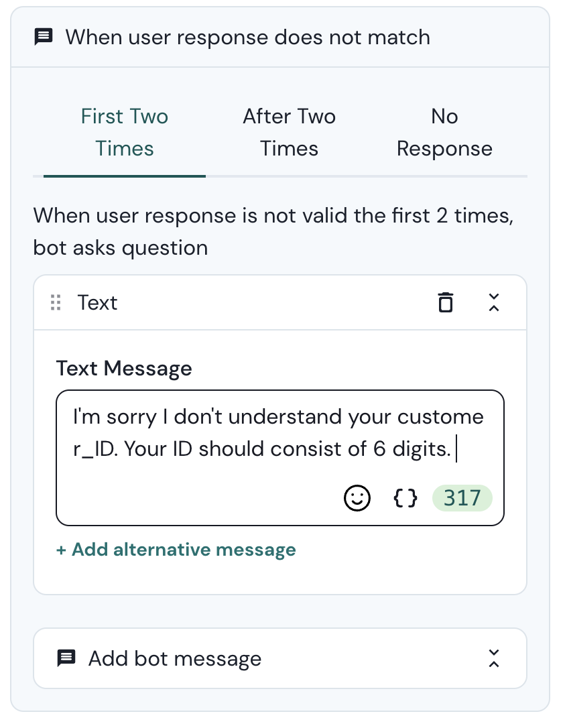
Task: Select the Text Message label
Action: click(x=123, y=368)
